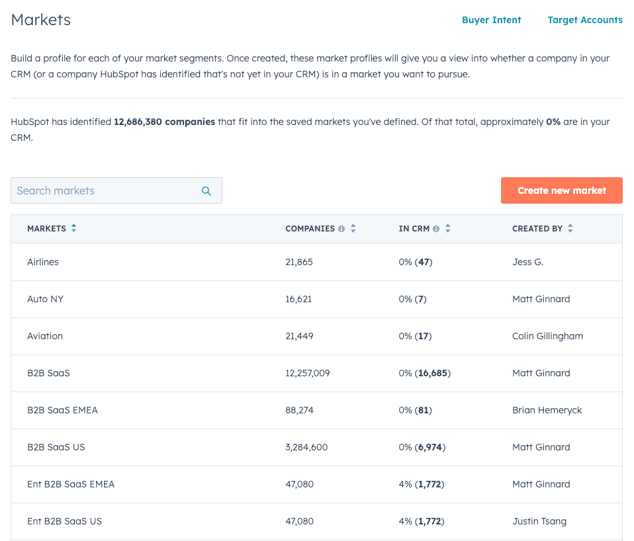Click the 12,257,009 companies count
This screenshot has width=634, height=541.
click(307, 373)
